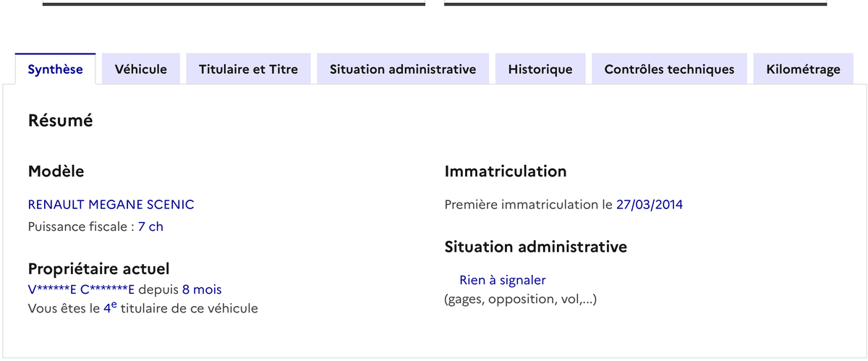This screenshot has height=361, width=868.
Task: Click the Résumé heading
Action: (x=60, y=121)
